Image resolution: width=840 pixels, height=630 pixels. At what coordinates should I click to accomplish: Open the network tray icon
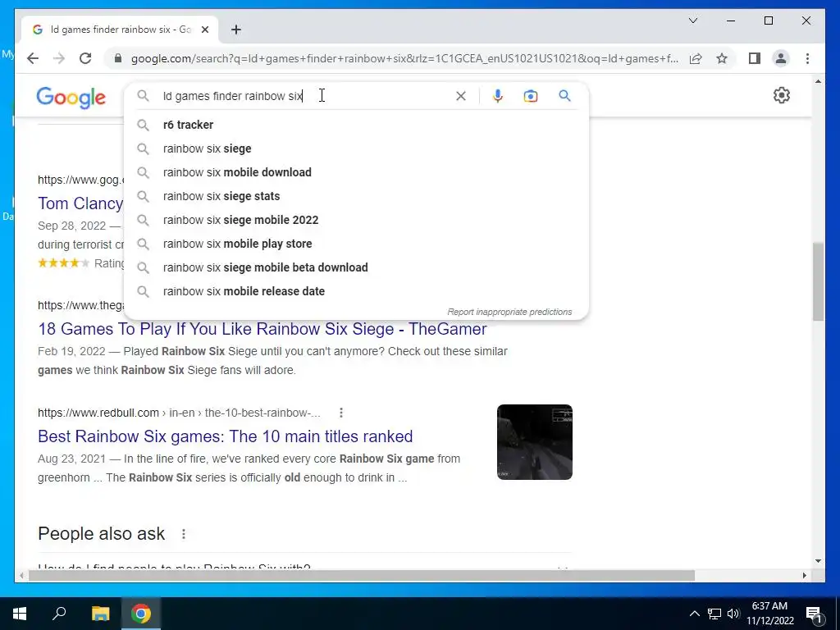(714, 614)
